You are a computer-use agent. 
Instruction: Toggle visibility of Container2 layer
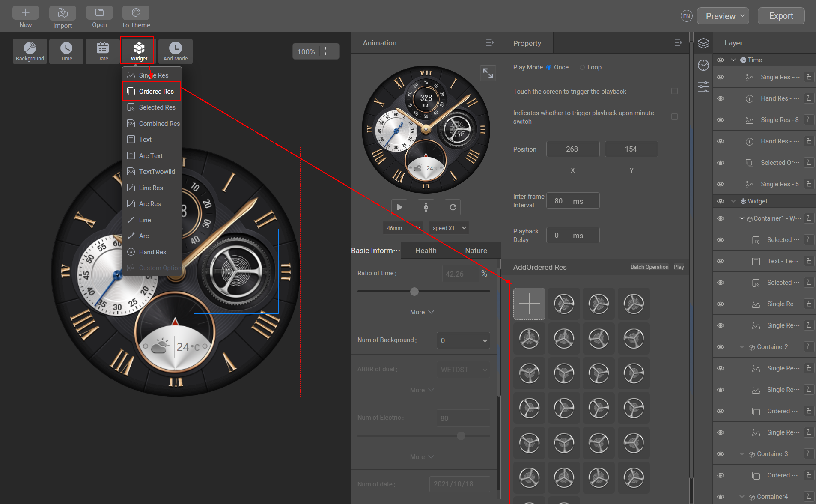click(721, 347)
